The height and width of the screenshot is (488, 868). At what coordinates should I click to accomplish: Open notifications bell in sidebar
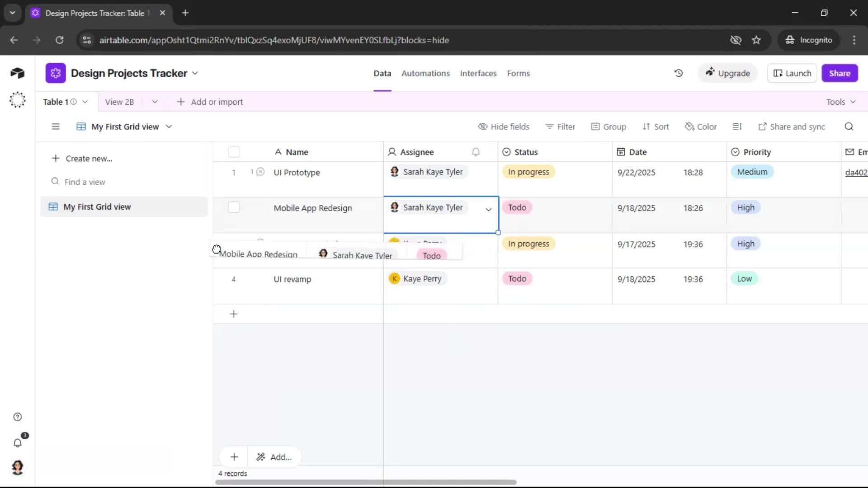(x=18, y=443)
